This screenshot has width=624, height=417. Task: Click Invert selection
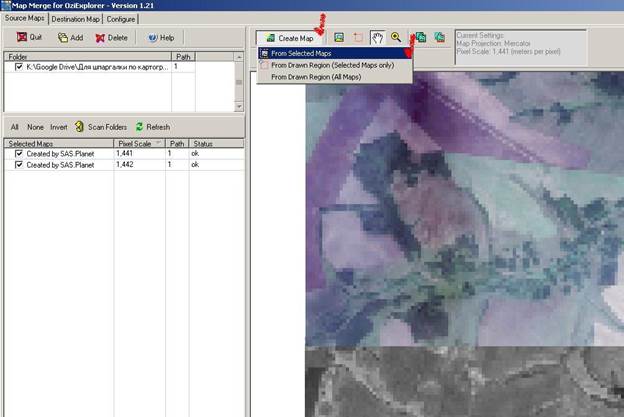pos(58,127)
